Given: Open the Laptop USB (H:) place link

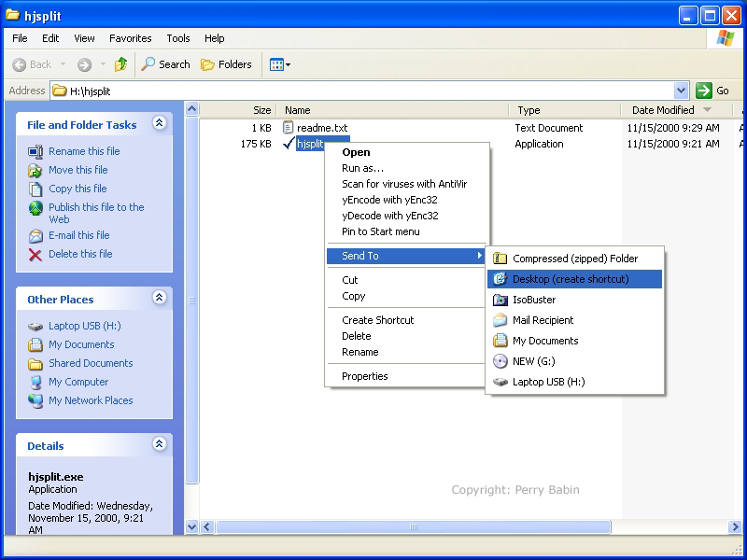Looking at the screenshot, I should click(85, 326).
